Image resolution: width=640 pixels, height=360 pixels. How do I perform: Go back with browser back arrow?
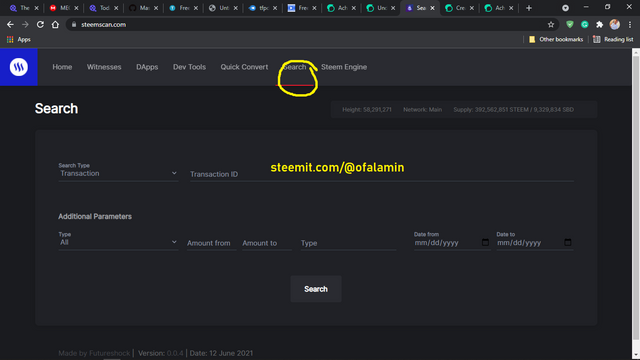pyautogui.click(x=10, y=24)
